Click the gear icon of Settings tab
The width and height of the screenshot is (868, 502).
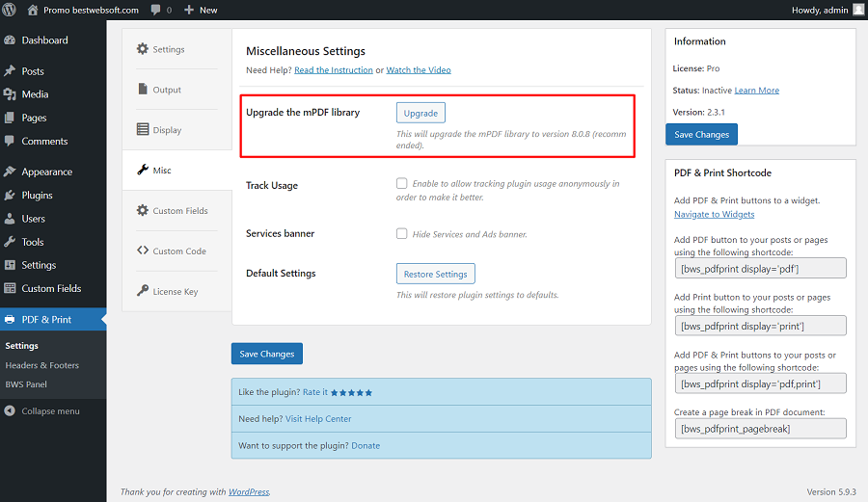click(143, 48)
